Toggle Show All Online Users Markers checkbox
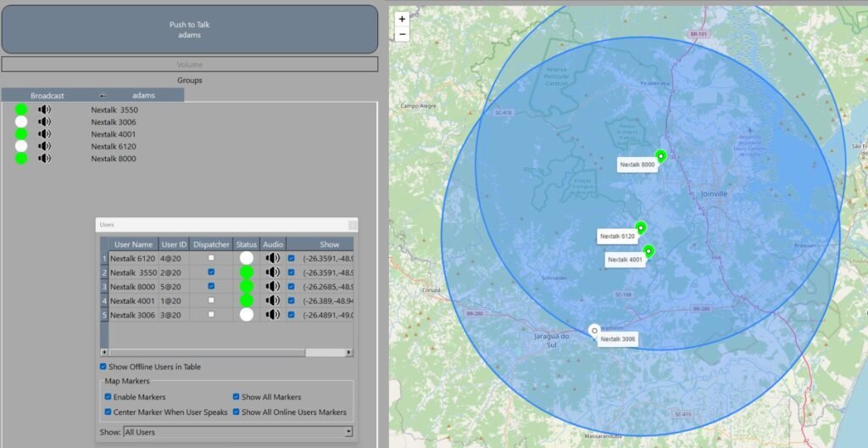This screenshot has width=868, height=448. point(236,412)
